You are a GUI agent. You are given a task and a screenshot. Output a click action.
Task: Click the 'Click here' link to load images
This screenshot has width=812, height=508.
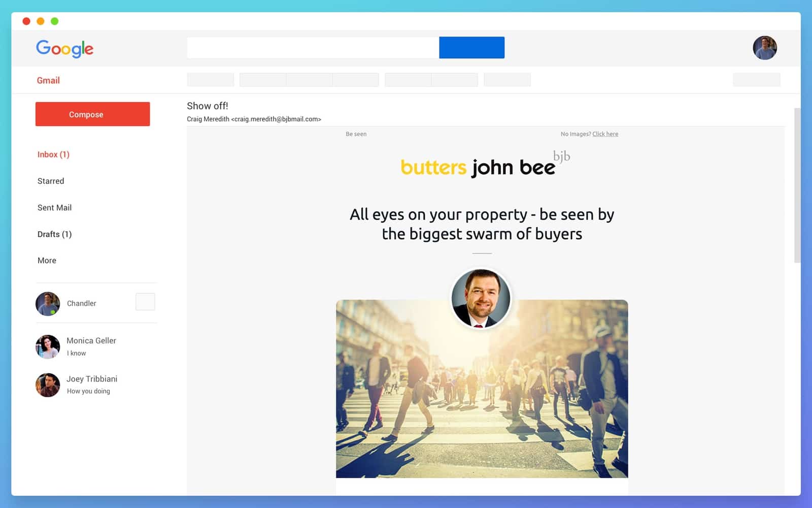pyautogui.click(x=605, y=134)
